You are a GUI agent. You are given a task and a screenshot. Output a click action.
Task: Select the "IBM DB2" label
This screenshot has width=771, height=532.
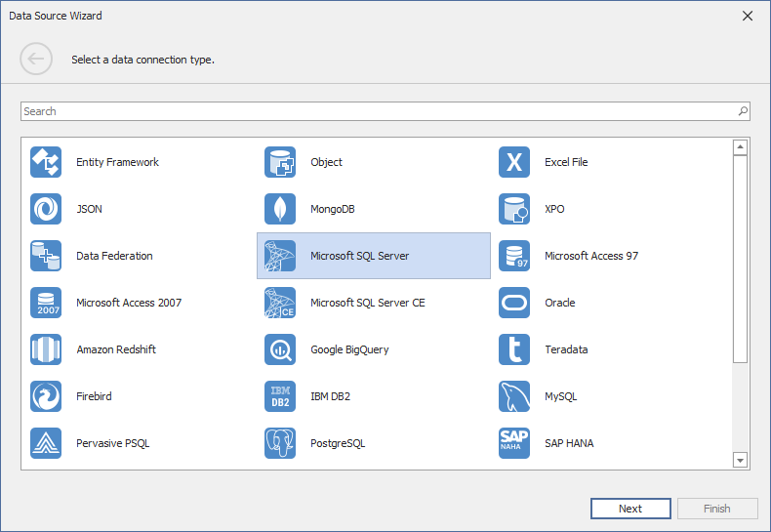click(331, 396)
